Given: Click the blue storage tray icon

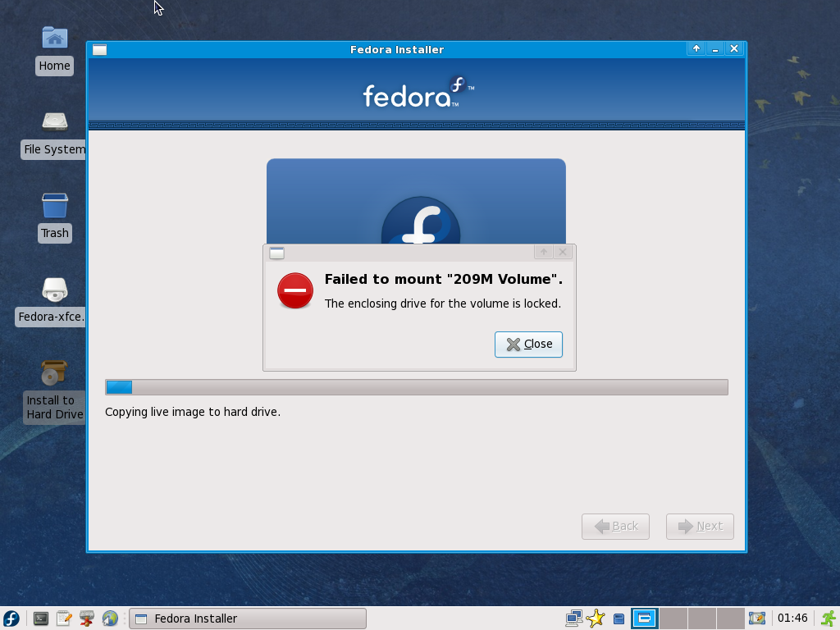Looking at the screenshot, I should point(619,619).
